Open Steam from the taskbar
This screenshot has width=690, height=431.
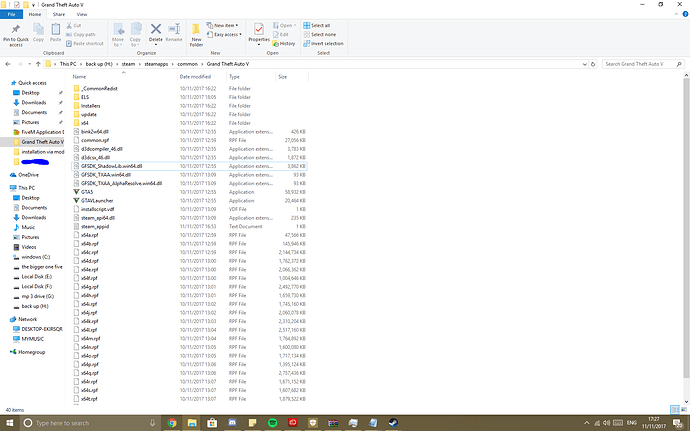(393, 423)
